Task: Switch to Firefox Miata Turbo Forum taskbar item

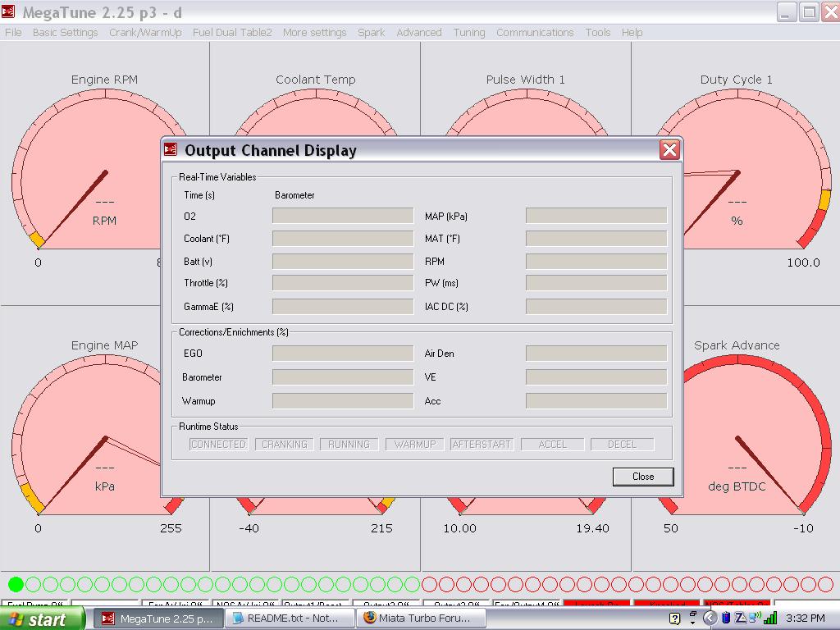Action: (x=420, y=619)
